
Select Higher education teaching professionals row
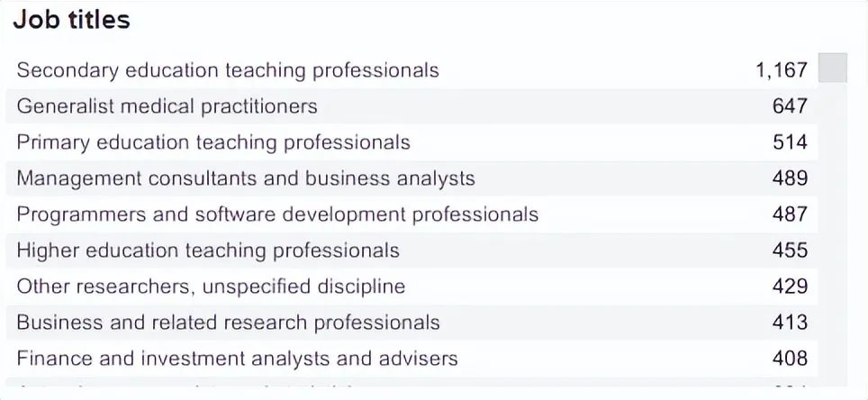pos(411,250)
